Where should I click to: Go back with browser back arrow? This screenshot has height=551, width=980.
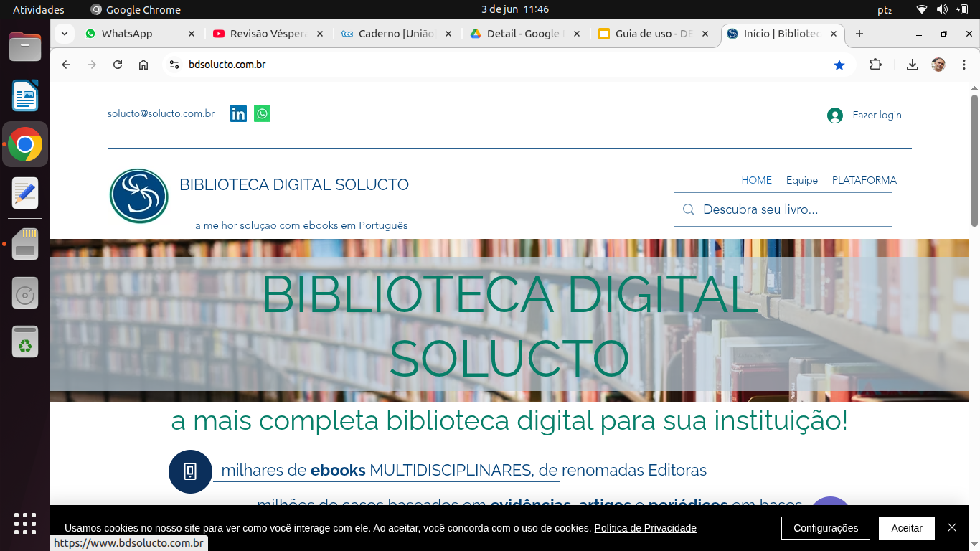pos(66,65)
